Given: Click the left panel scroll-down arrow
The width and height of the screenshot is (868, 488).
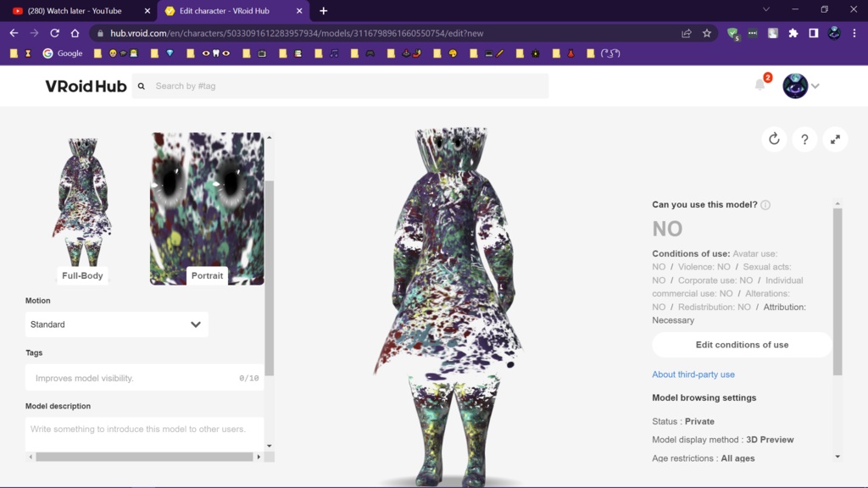Looking at the screenshot, I should tap(270, 446).
